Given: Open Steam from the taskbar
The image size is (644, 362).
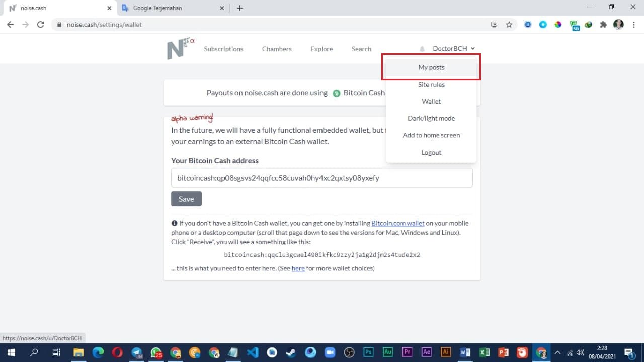Looking at the screenshot, I should [x=291, y=352].
